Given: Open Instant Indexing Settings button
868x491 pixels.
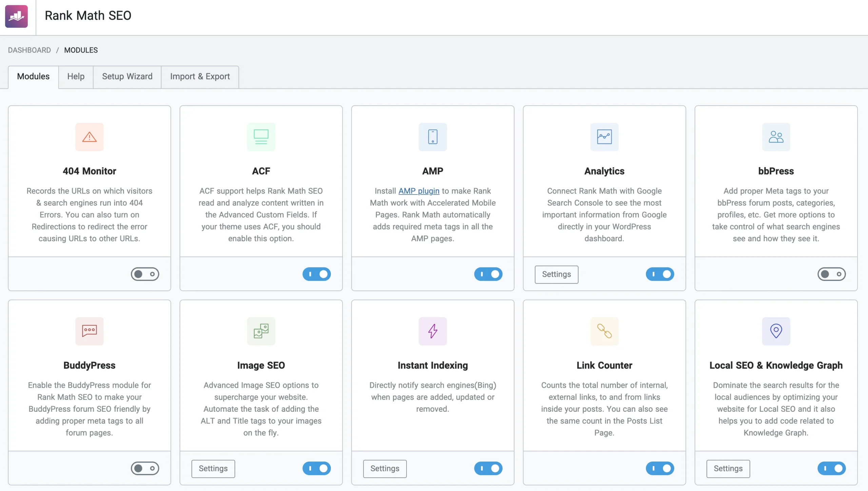Looking at the screenshot, I should pyautogui.click(x=385, y=469).
